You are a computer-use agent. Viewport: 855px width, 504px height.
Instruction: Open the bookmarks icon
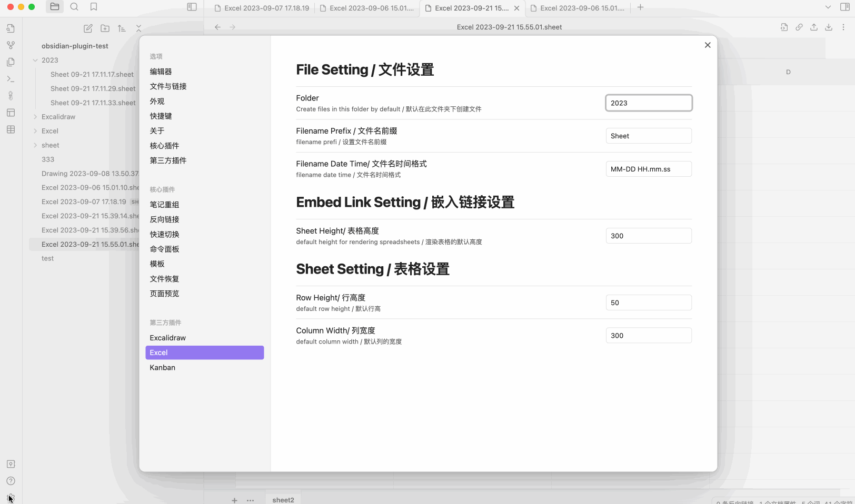coord(94,7)
